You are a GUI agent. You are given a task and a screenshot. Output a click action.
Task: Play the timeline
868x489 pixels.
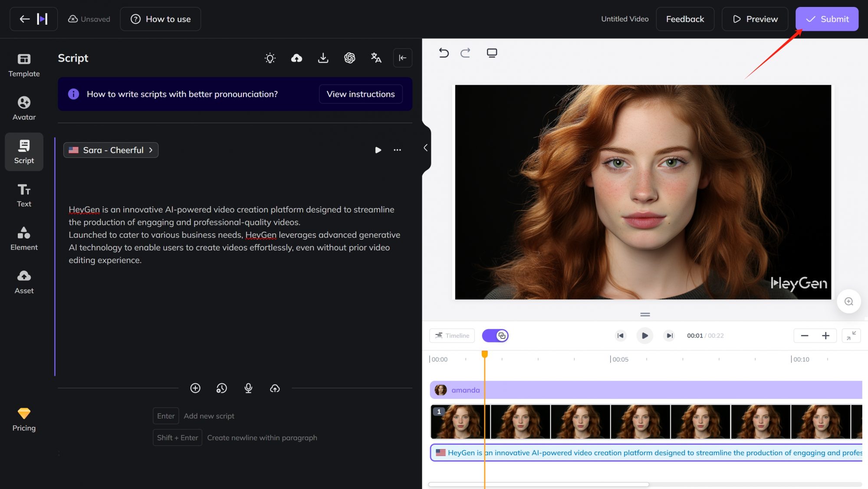pyautogui.click(x=644, y=335)
